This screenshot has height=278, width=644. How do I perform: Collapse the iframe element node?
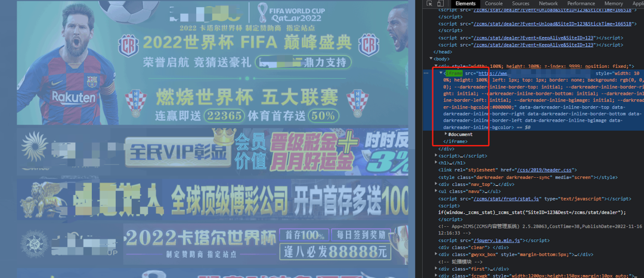click(441, 73)
